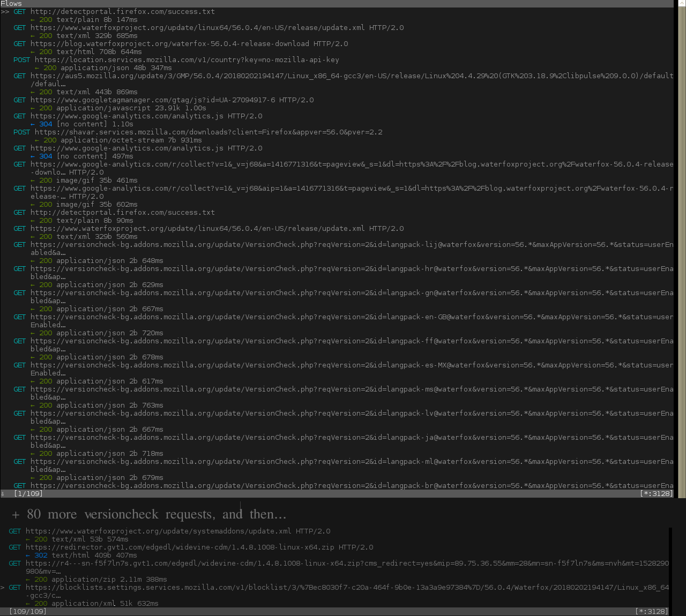Select the versioncheck flow for langpack-ff@waterfox
Screen dimensions: 686x616
tap(344, 345)
